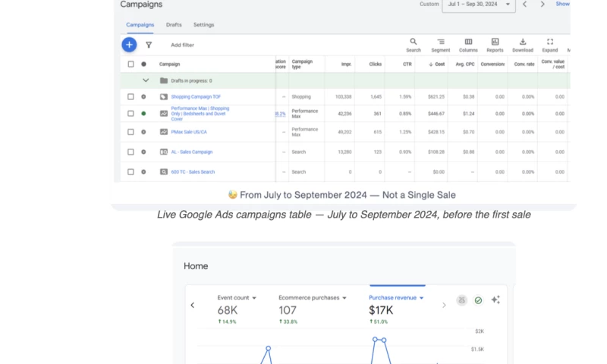
Task: Click the optimization score percentage link
Action: [281, 114]
